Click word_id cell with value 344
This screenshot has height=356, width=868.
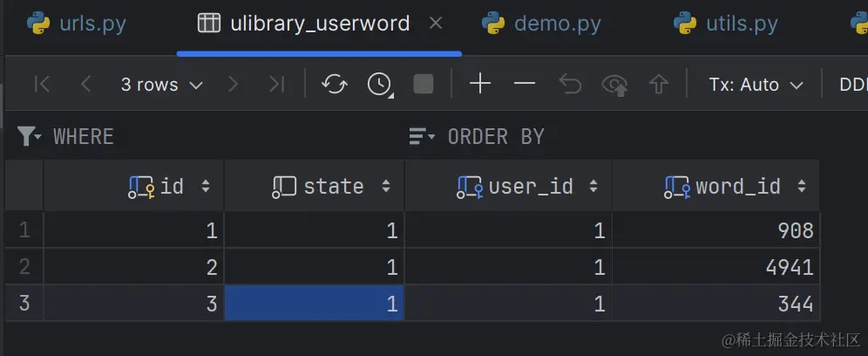715,304
